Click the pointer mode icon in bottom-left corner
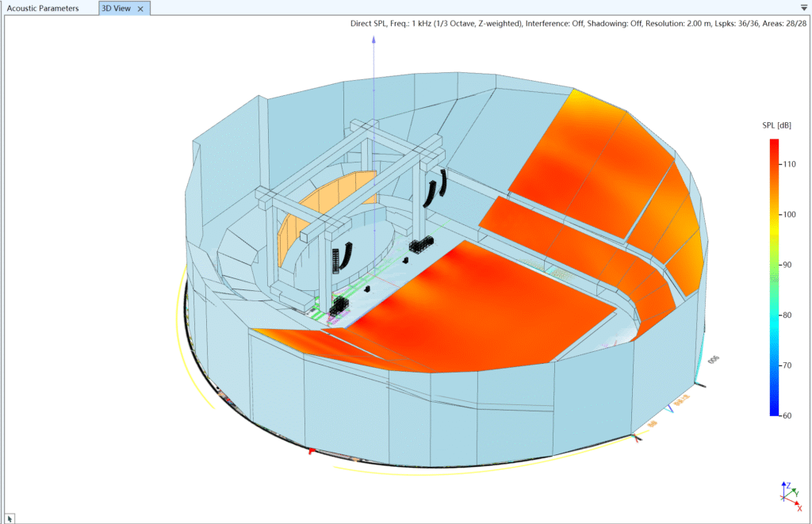812x524 pixels. 10,518
